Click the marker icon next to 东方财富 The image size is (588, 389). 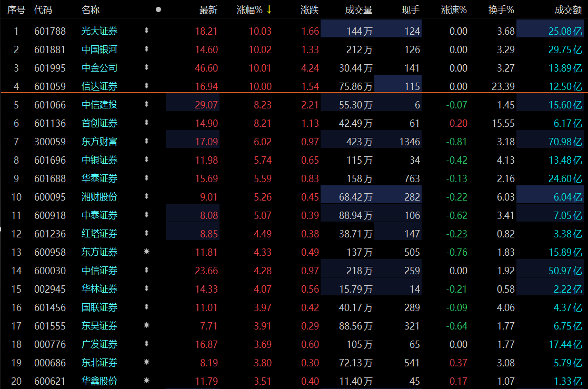pos(146,142)
